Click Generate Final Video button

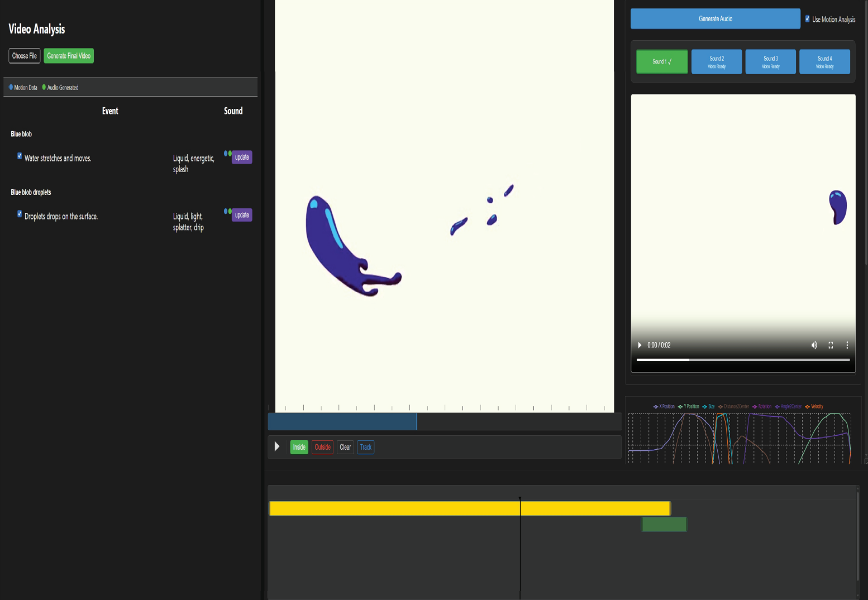tap(69, 56)
